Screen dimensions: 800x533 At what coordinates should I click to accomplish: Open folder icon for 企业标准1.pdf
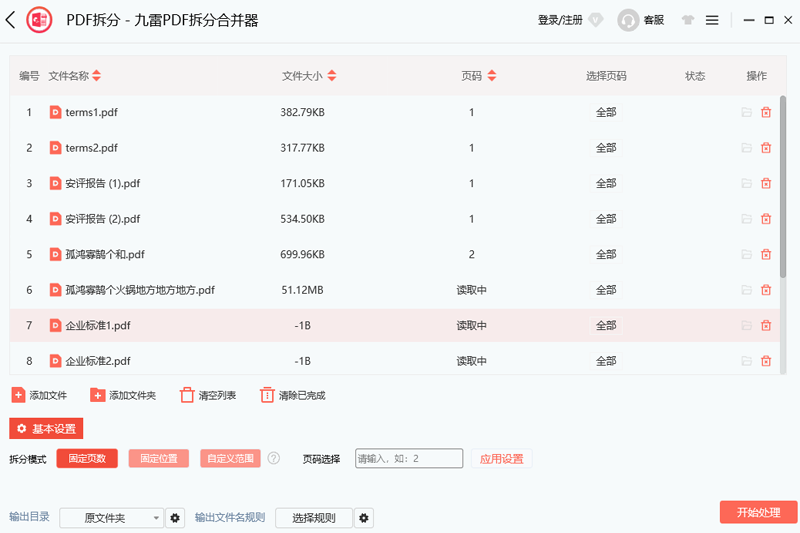pos(746,325)
